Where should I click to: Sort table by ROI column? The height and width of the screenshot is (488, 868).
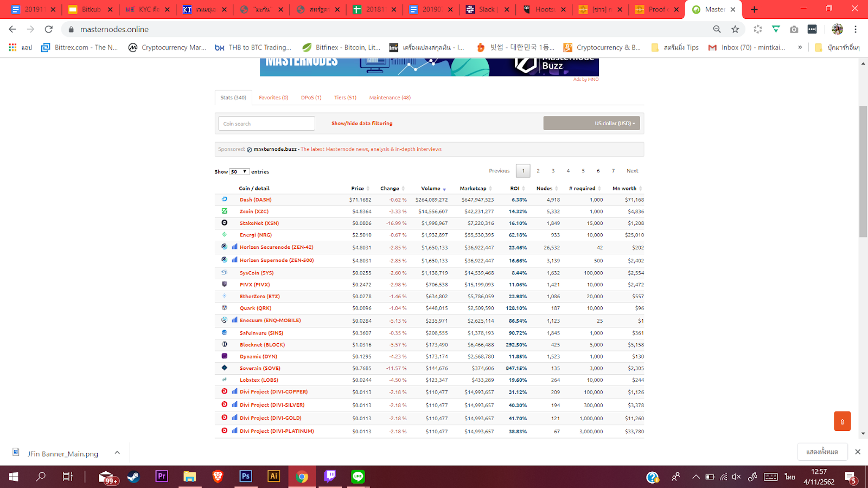(x=517, y=188)
